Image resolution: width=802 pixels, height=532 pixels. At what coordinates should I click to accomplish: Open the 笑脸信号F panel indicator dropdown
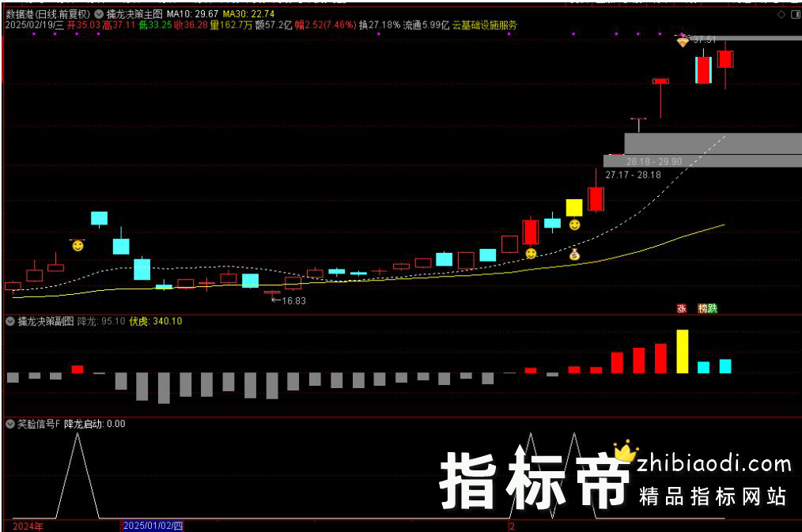[10, 424]
